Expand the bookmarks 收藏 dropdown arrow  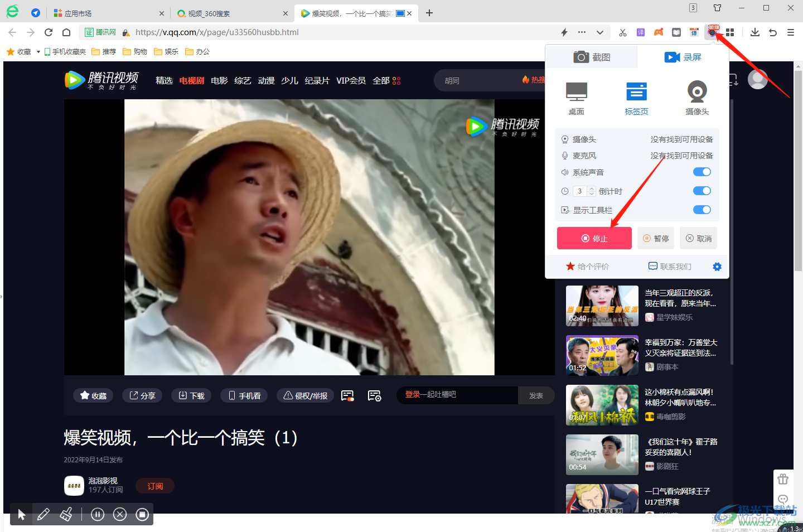(38, 52)
